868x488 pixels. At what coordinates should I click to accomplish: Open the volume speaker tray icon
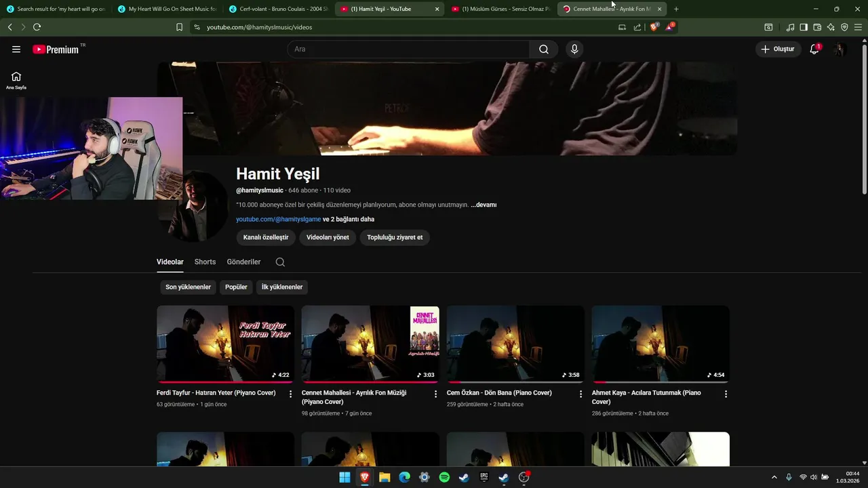click(x=814, y=477)
